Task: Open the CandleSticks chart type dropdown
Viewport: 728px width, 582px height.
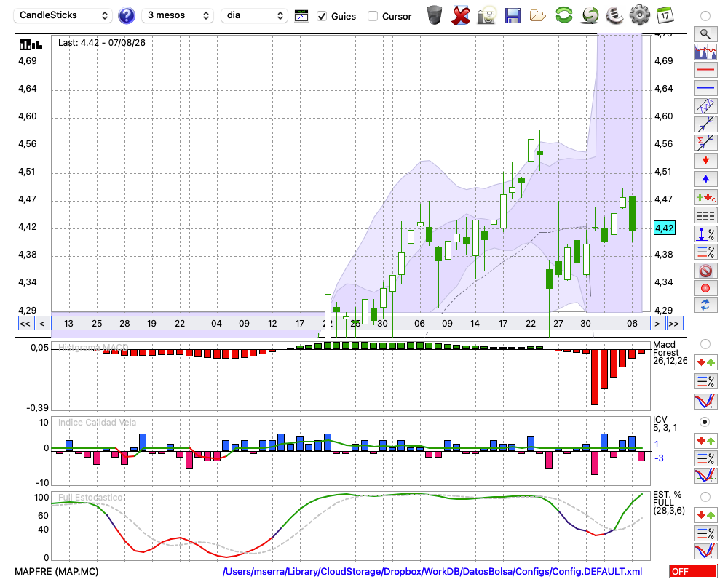Action: [63, 15]
